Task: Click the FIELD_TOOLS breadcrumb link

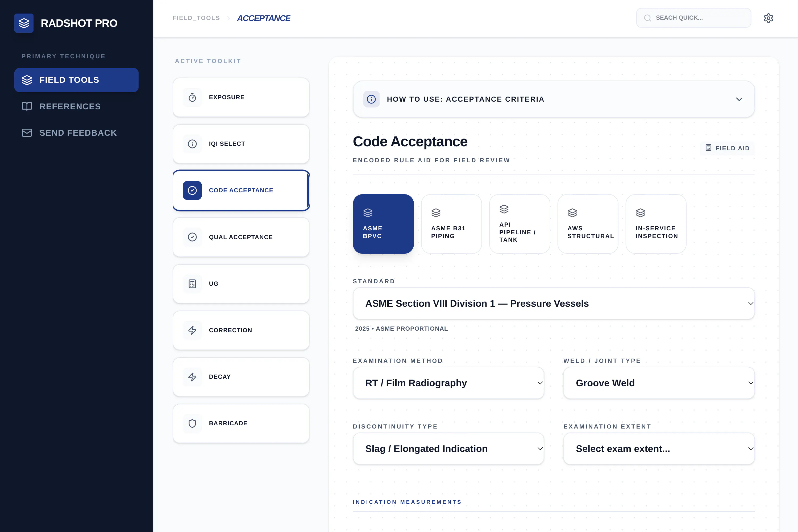Action: point(196,18)
